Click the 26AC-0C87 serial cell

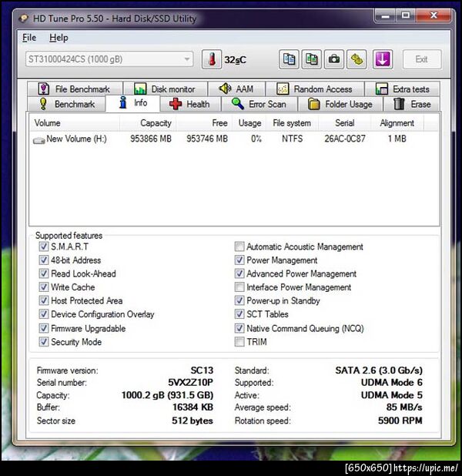tap(344, 139)
